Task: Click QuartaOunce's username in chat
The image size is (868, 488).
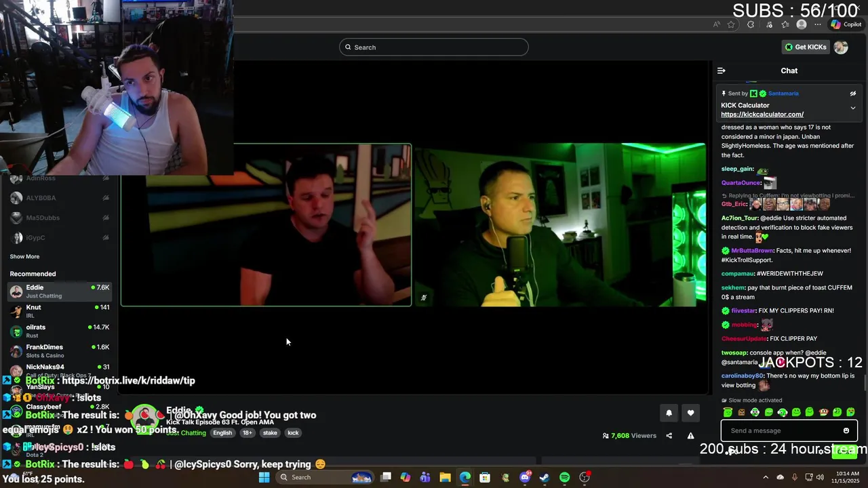Action: (741, 183)
